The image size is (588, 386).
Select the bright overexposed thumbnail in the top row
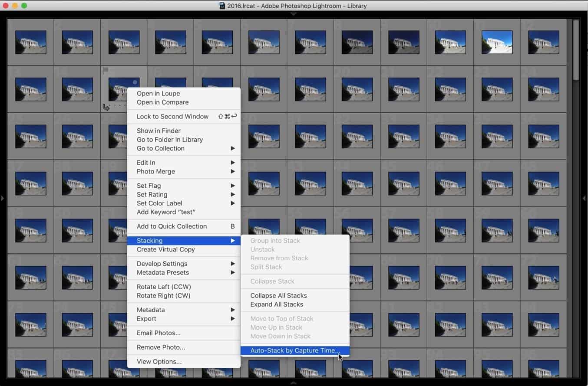pos(497,42)
